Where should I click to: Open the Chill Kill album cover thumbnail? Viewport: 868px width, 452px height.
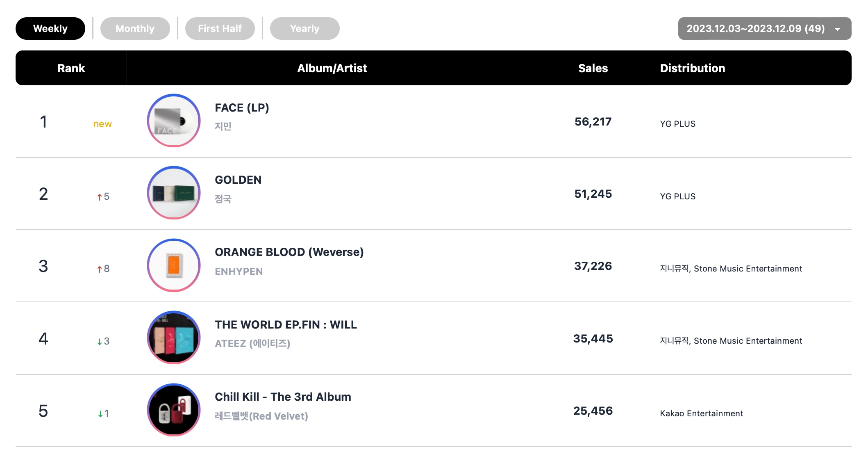(174, 410)
